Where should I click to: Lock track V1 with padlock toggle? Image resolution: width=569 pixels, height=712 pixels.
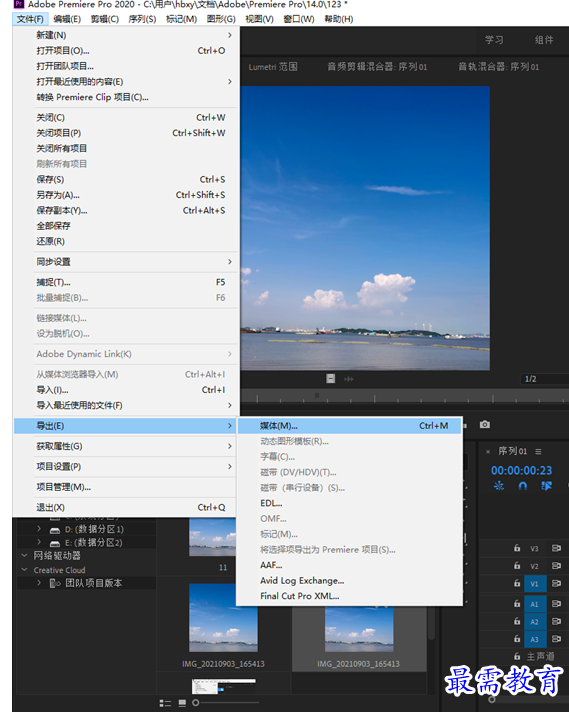(517, 583)
